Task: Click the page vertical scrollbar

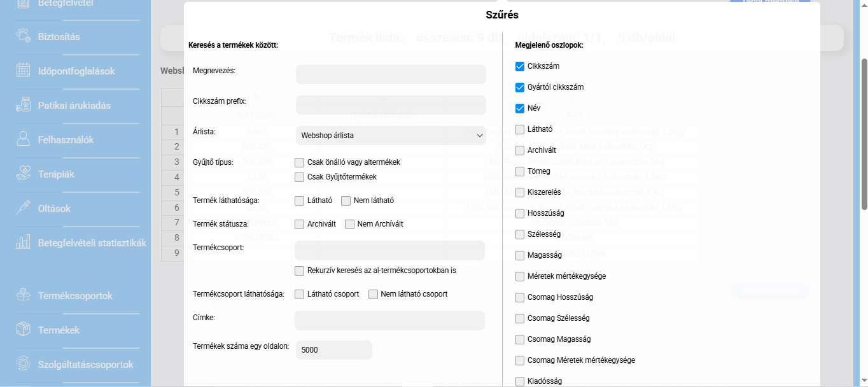Action: 864,134
